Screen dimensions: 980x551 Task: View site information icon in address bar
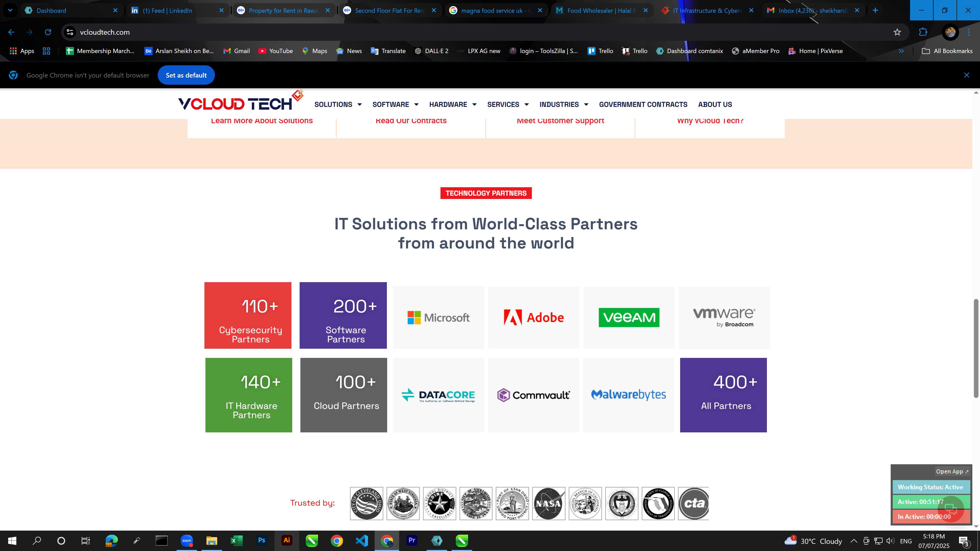point(70,32)
